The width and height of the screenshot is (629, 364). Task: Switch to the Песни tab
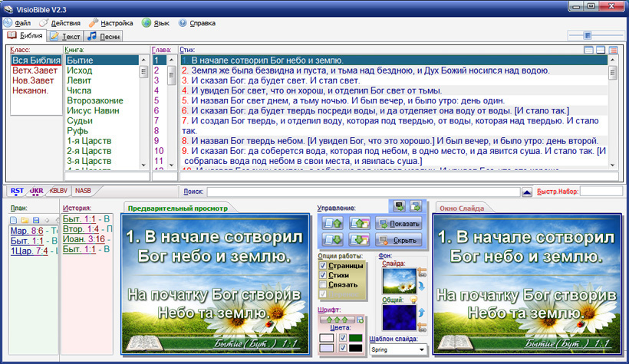(x=103, y=36)
